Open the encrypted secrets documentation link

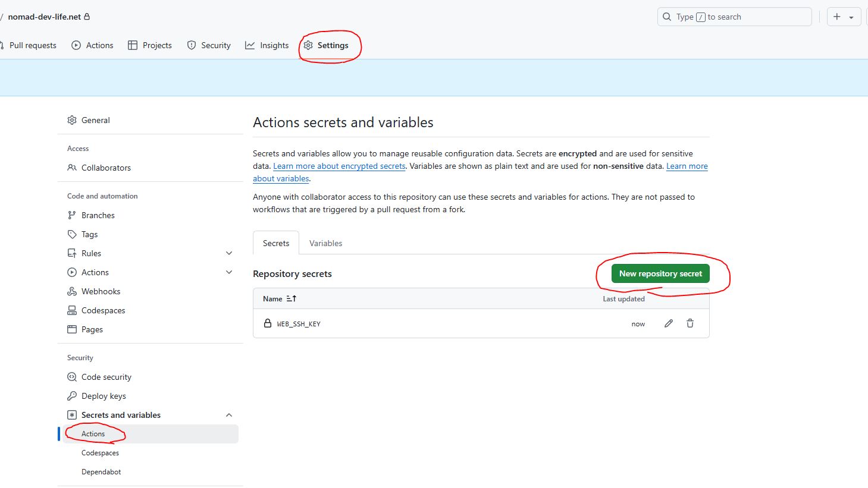coord(339,166)
